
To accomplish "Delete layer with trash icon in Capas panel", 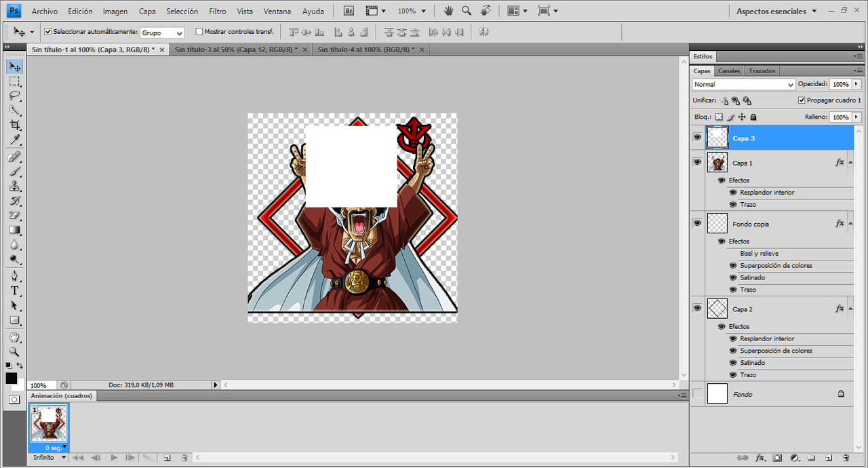I will pos(846,458).
